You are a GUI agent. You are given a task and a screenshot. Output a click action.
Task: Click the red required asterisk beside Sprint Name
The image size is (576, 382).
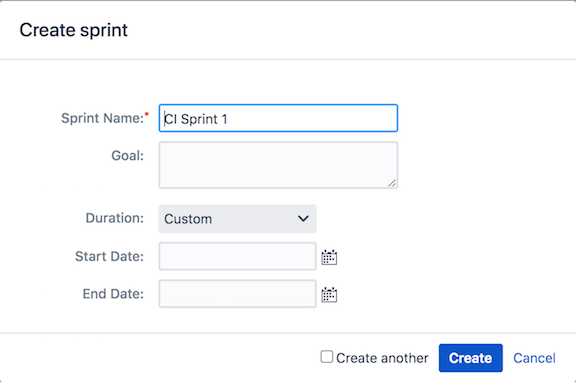[x=147, y=114]
